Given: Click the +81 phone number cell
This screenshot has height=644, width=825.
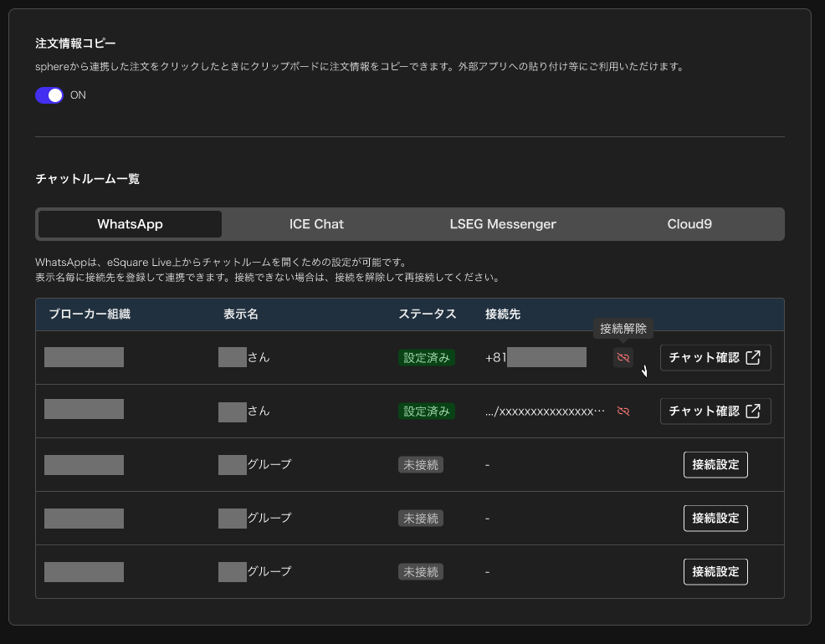Looking at the screenshot, I should tap(535, 357).
